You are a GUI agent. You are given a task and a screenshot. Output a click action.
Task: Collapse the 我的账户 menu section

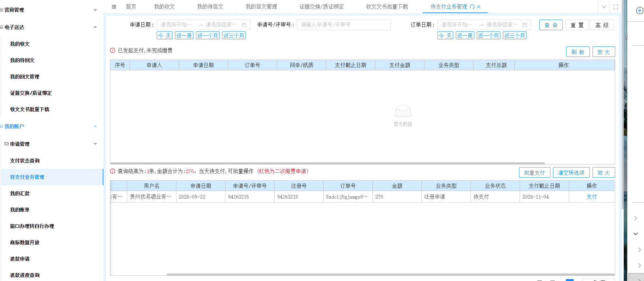tap(95, 127)
